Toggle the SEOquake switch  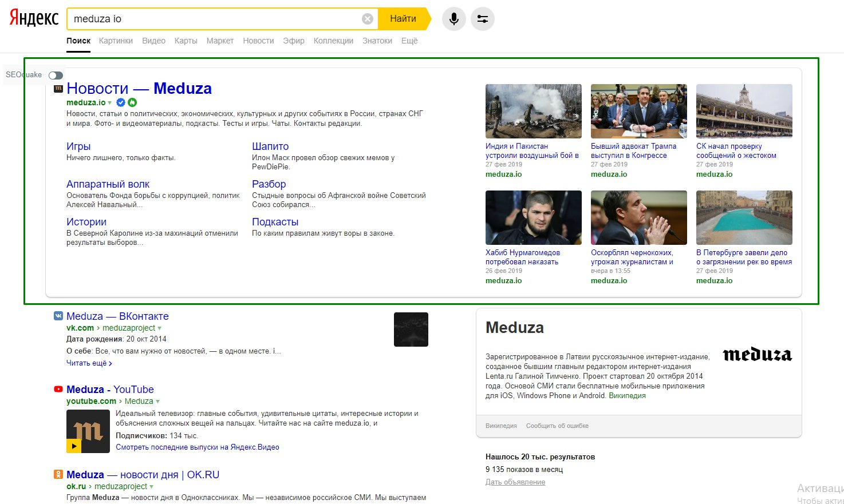click(56, 75)
